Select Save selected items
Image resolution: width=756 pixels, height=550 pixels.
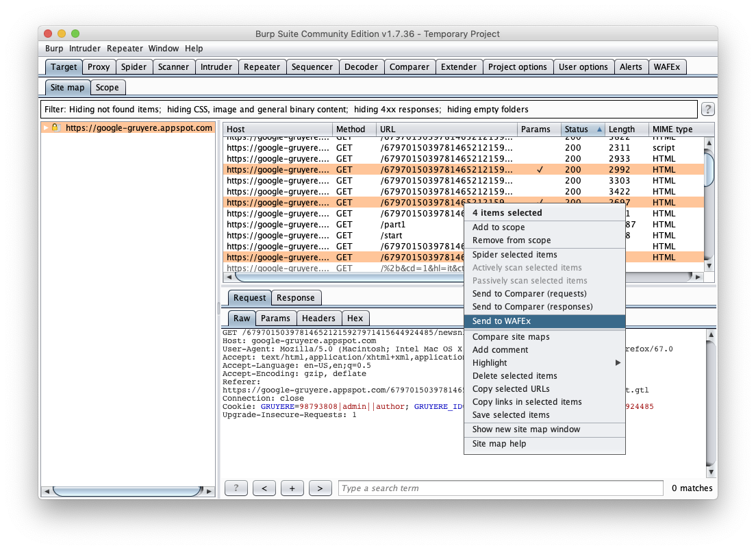coord(544,415)
